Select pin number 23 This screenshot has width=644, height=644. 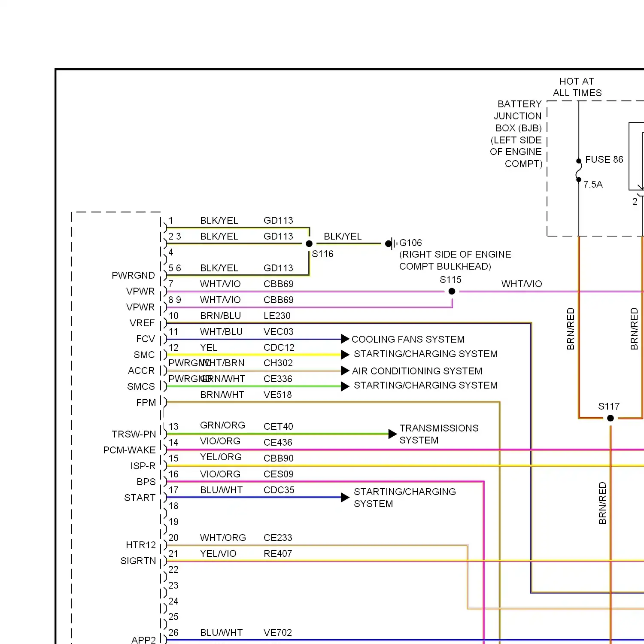(173, 585)
